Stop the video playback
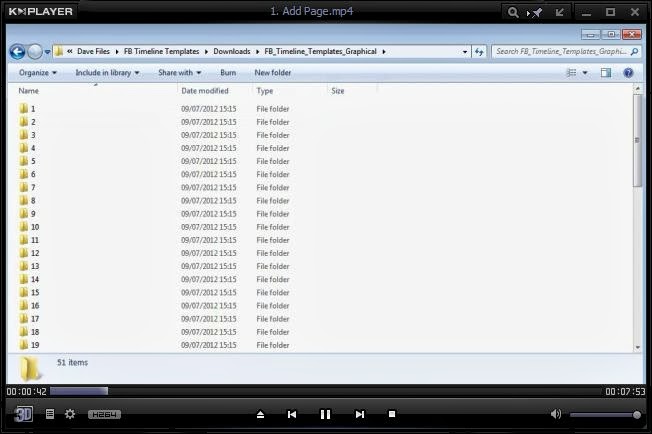 tap(392, 414)
